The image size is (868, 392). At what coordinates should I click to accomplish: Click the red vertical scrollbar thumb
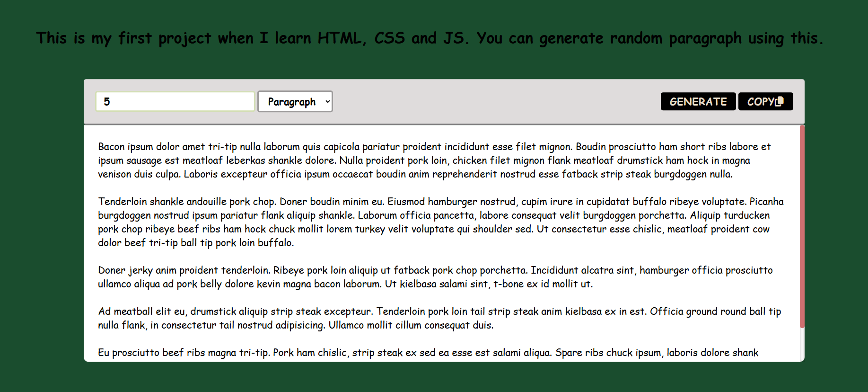click(x=802, y=226)
